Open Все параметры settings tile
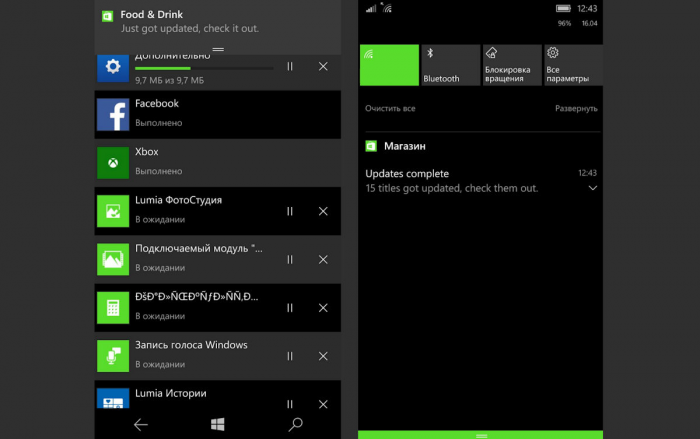Screen dimensions: 700x439 (x=572, y=65)
